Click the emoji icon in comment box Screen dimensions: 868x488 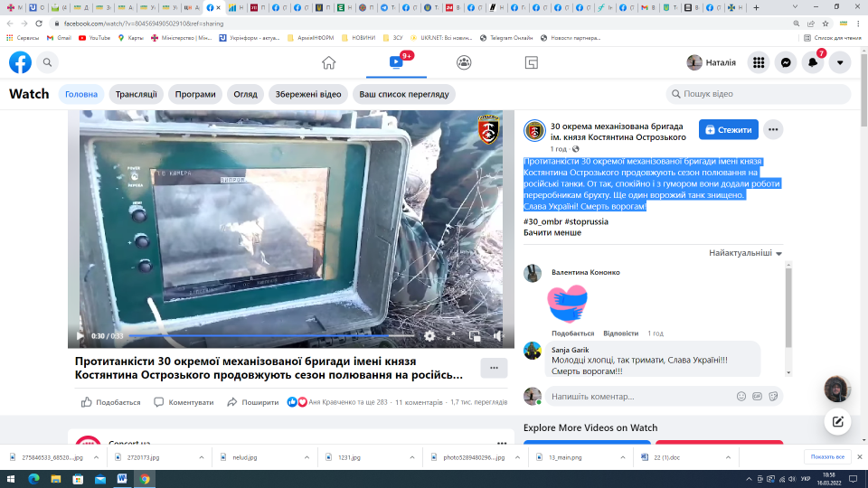tap(741, 396)
